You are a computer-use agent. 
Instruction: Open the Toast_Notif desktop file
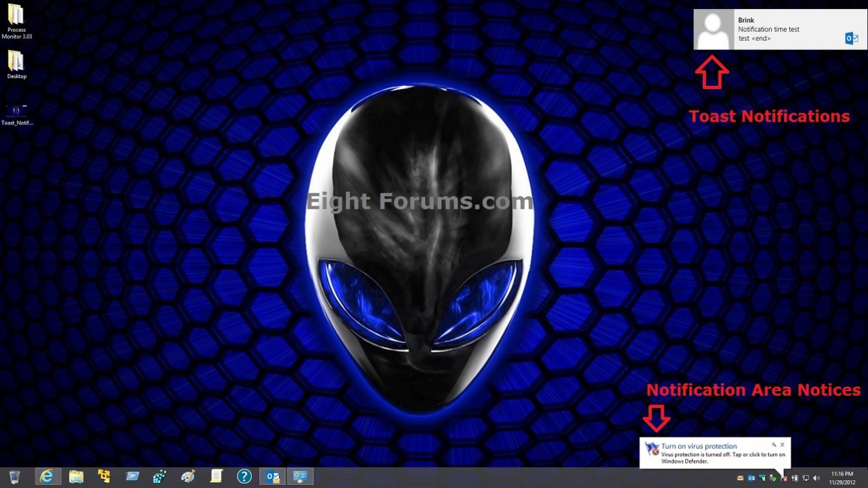(x=16, y=114)
